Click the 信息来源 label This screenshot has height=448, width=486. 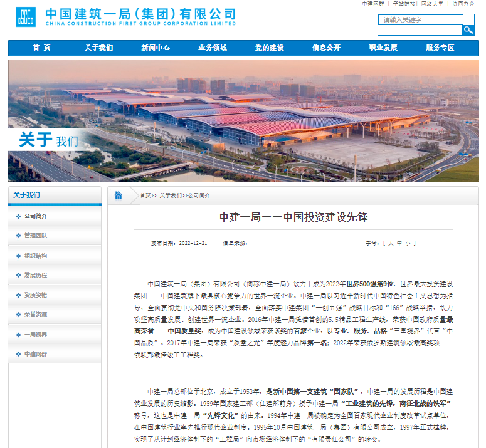point(235,243)
